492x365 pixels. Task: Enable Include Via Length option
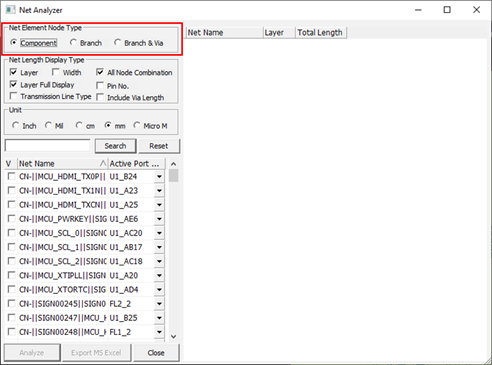(100, 97)
